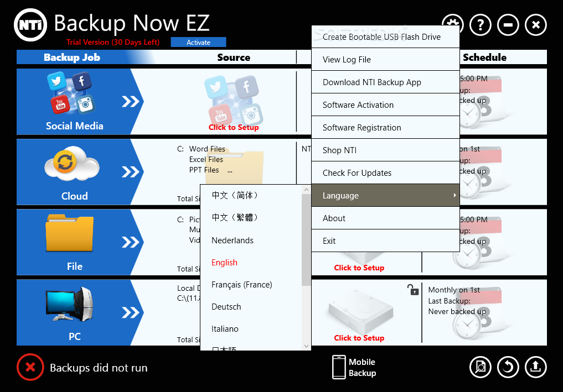Click the Never backed up text in PC row

coord(457,311)
